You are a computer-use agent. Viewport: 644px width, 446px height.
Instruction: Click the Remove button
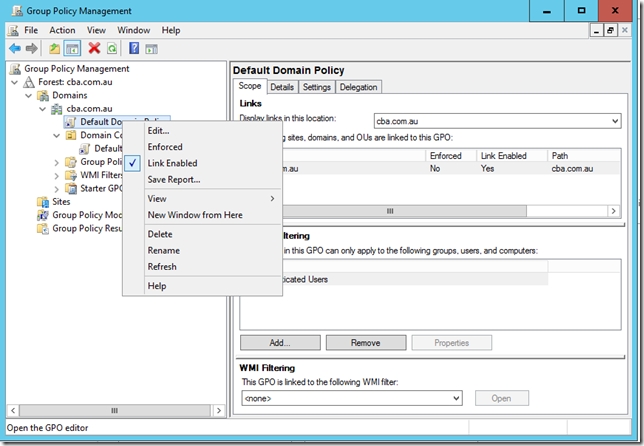pyautogui.click(x=366, y=343)
